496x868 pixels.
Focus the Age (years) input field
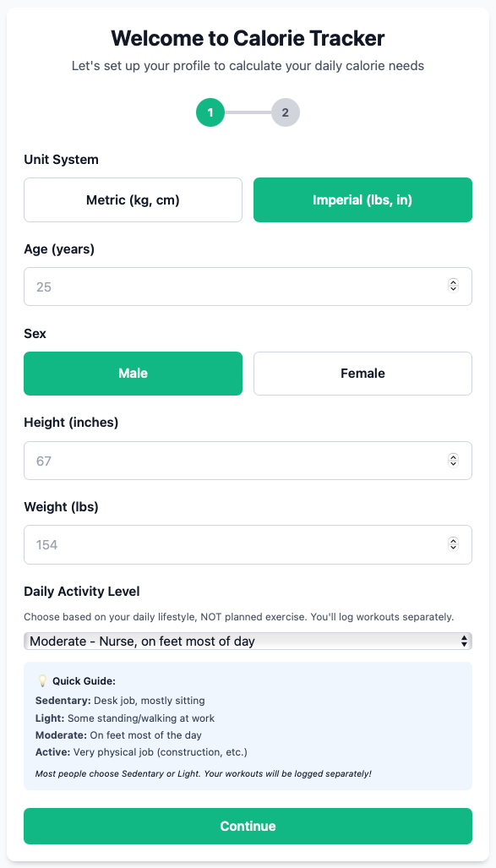[x=211, y=286]
